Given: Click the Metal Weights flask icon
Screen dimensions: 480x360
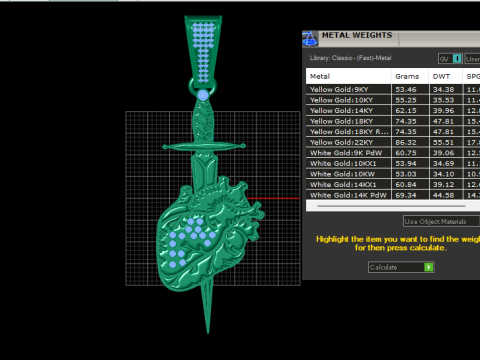Looking at the screenshot, I should point(309,39).
